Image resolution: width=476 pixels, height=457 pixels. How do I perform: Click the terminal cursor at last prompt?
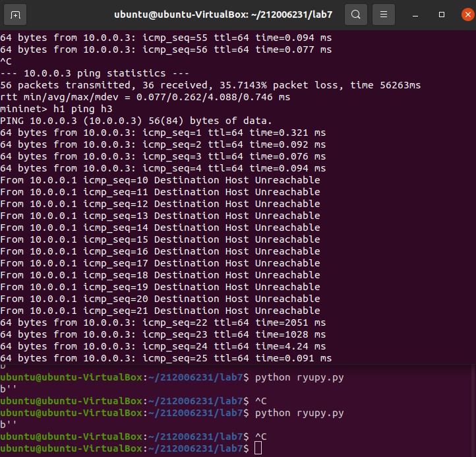point(258,448)
